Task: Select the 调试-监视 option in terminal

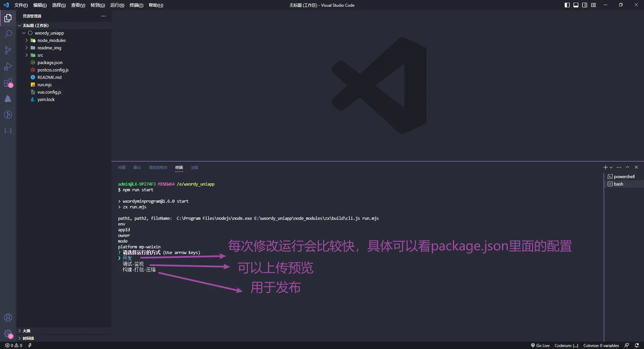Action: click(133, 264)
